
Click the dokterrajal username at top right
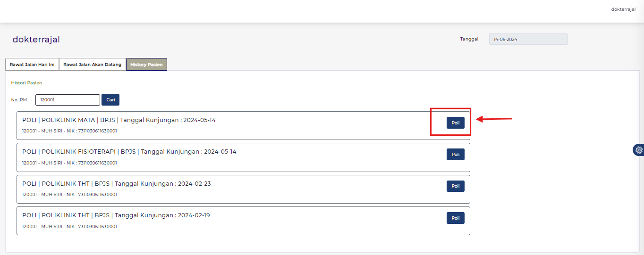click(x=623, y=9)
